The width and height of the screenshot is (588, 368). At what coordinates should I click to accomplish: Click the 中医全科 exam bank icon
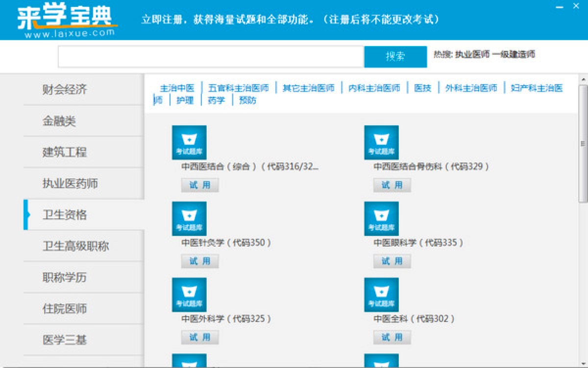click(381, 294)
